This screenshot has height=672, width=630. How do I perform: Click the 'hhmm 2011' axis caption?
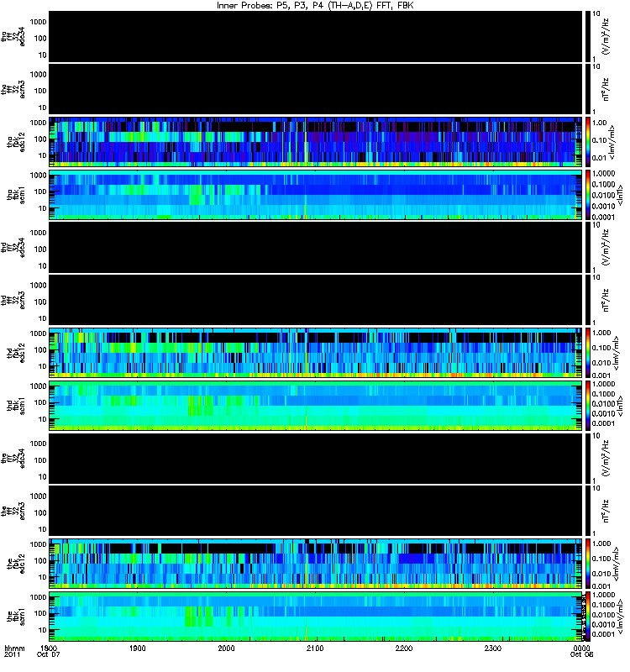click(x=14, y=651)
